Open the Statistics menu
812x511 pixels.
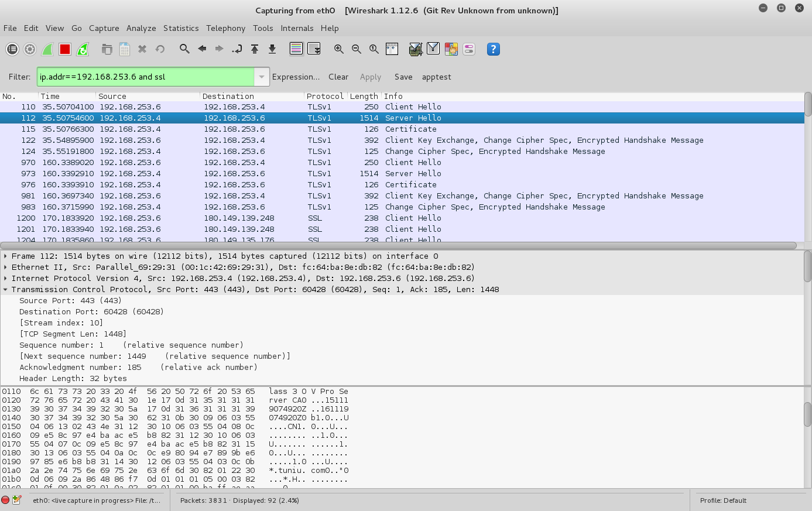[x=181, y=28]
